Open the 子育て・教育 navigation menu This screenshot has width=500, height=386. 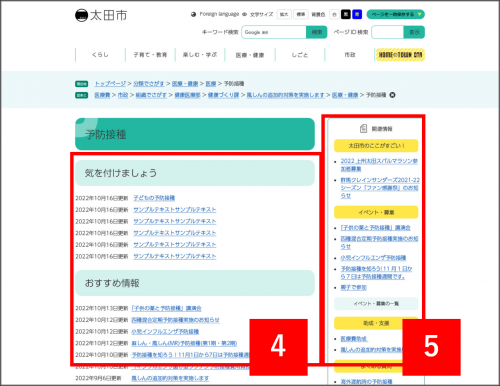(150, 55)
